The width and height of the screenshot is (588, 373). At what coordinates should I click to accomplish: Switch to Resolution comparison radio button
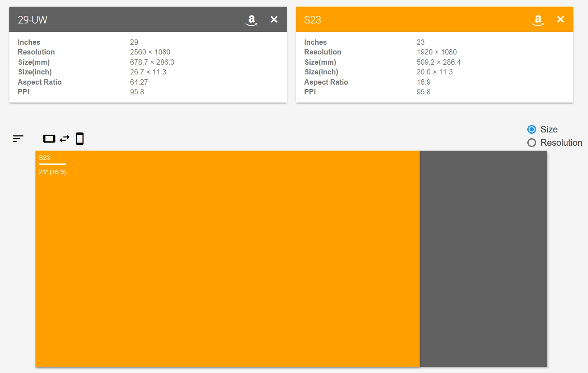tap(532, 143)
